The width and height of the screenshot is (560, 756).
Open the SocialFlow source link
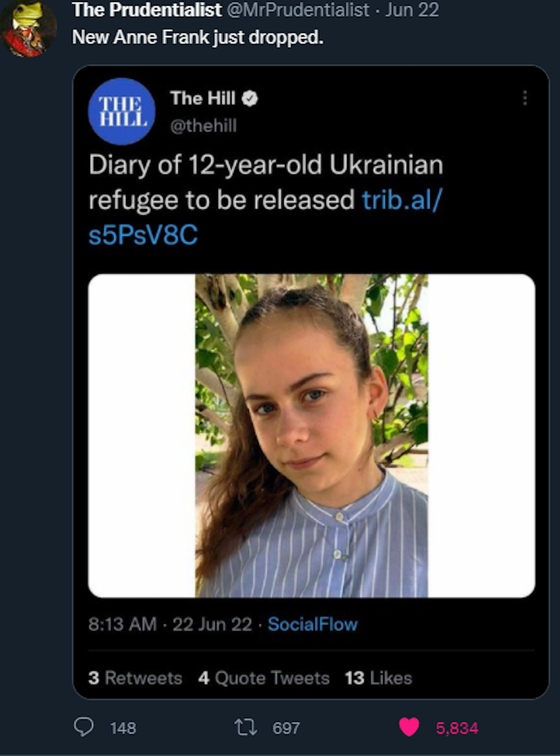(x=312, y=624)
